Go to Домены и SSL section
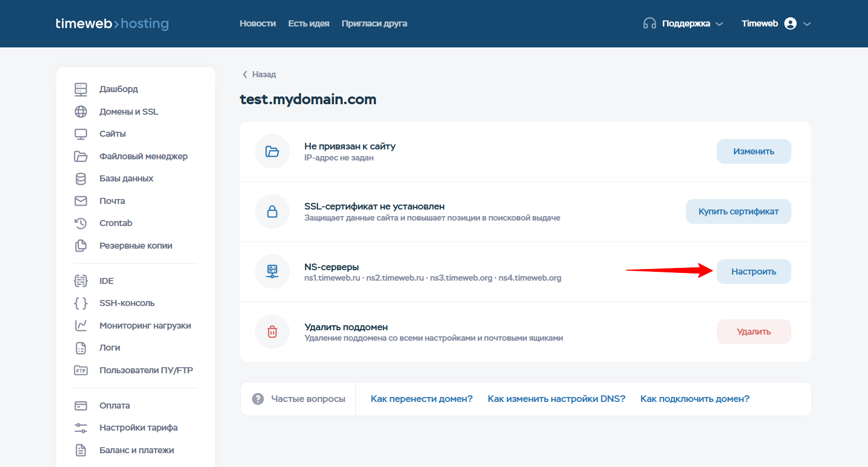868x467 pixels. tap(129, 112)
